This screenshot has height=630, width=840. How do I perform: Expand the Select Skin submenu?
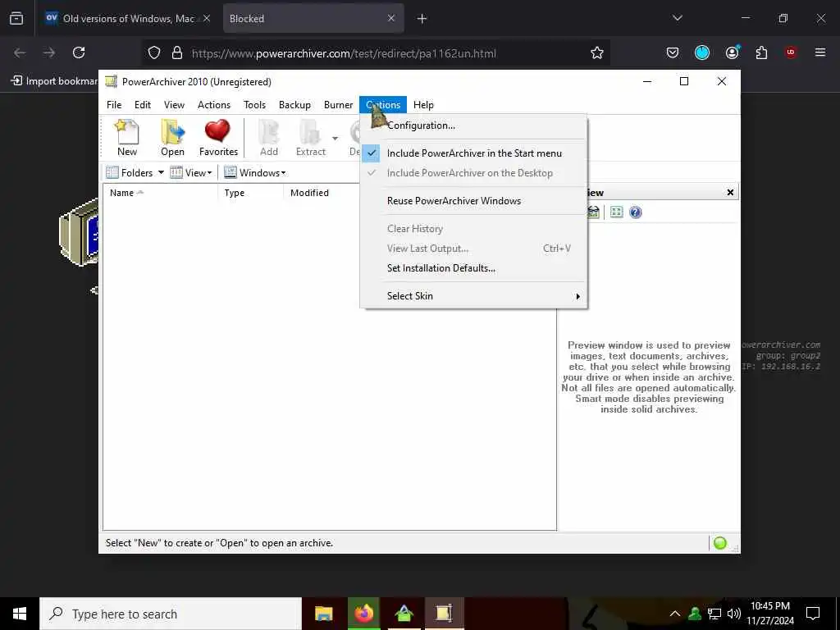click(x=473, y=296)
